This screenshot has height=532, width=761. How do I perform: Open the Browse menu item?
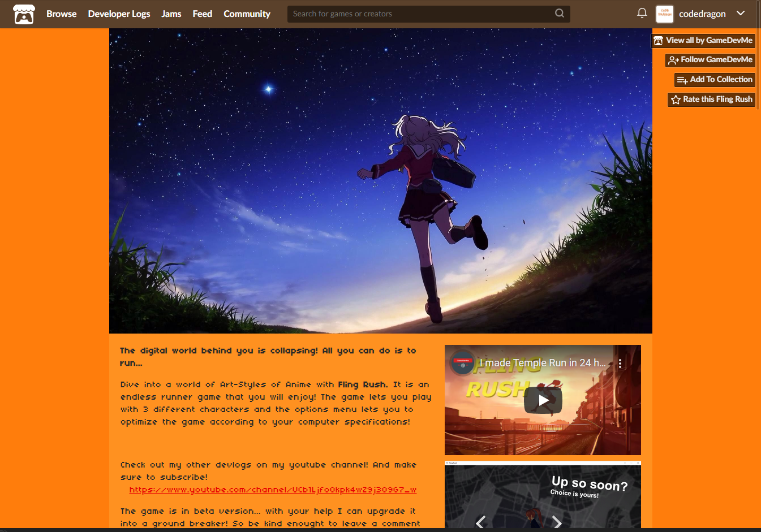pyautogui.click(x=61, y=14)
